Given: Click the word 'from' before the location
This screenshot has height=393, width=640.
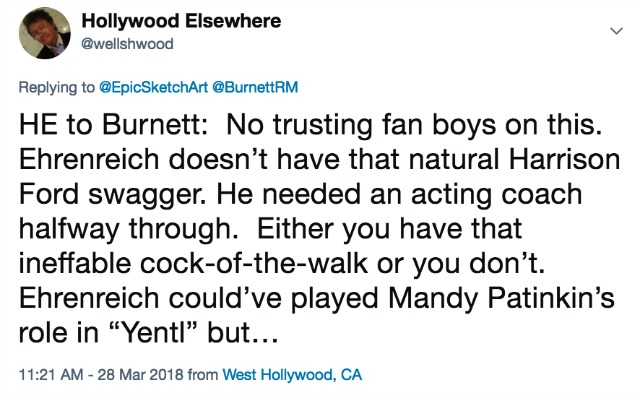Looking at the screenshot, I should click(x=203, y=375).
